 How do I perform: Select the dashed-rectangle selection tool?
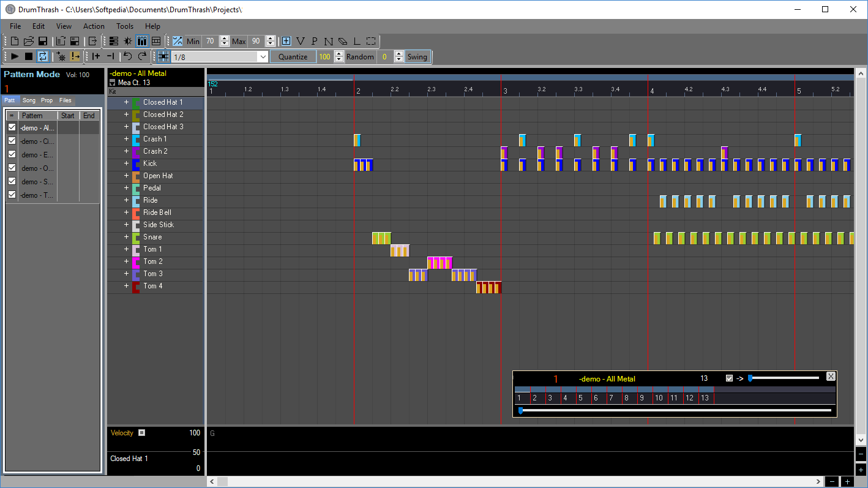pyautogui.click(x=371, y=41)
